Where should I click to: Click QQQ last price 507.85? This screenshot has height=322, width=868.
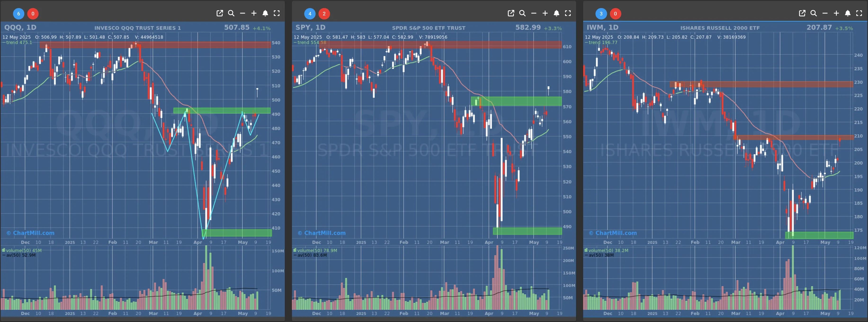click(237, 27)
